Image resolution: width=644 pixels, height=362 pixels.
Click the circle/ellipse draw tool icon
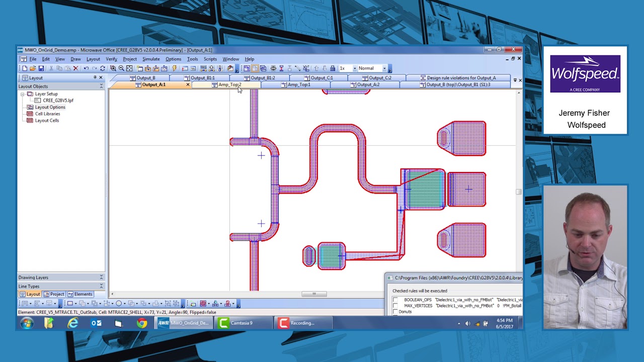coord(119,304)
